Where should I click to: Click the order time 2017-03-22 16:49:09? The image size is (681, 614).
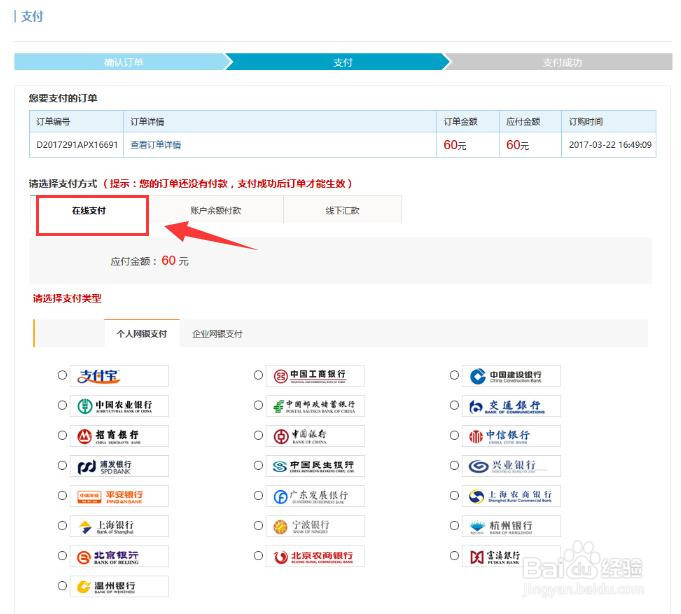pos(610,145)
